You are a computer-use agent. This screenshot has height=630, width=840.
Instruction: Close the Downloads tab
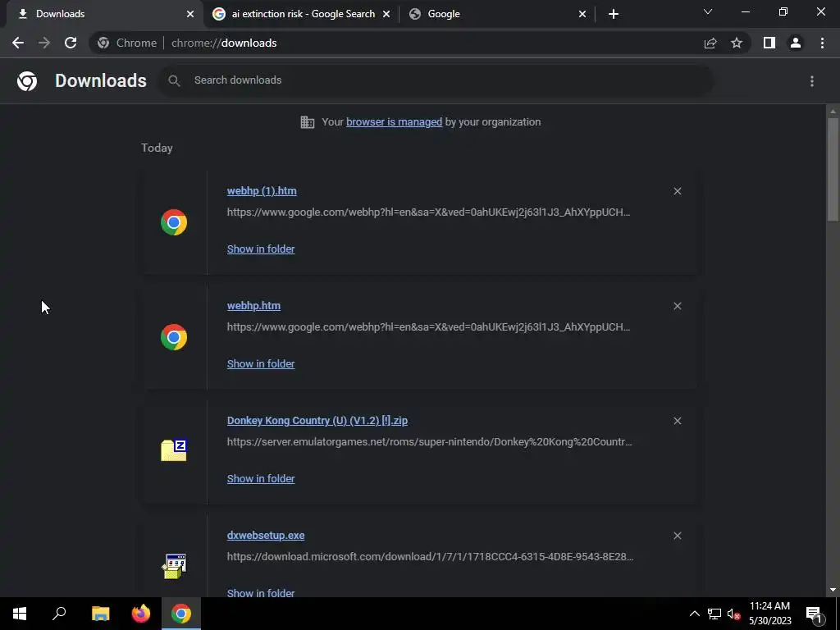[x=190, y=14]
